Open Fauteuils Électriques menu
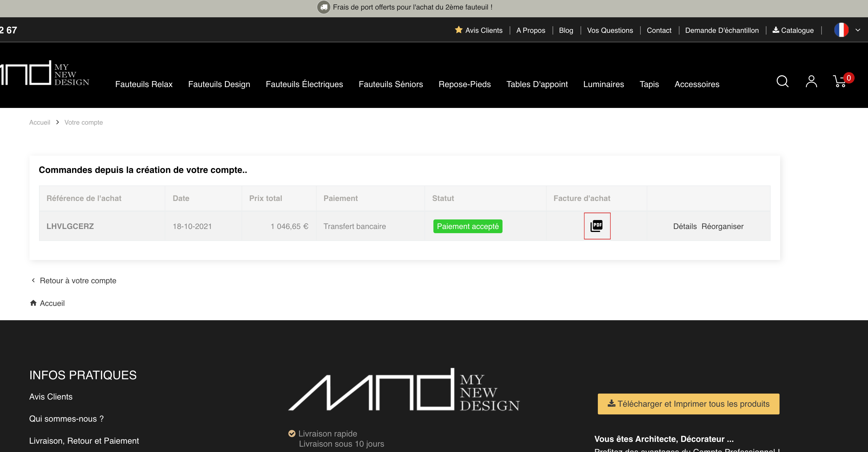 click(304, 84)
